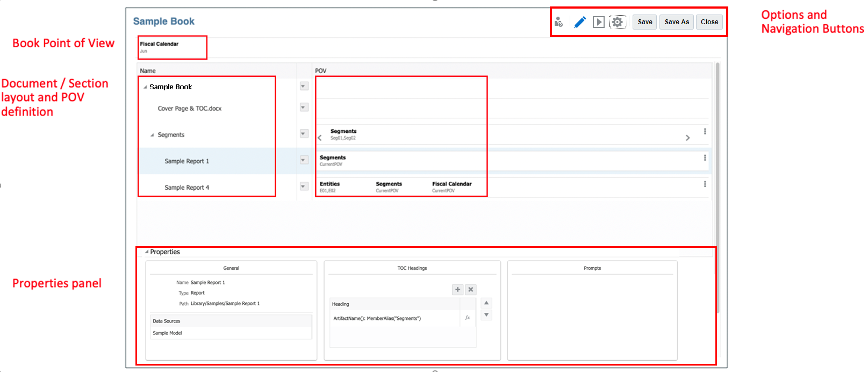
Task: Click the pencil edit icon
Action: click(x=580, y=22)
